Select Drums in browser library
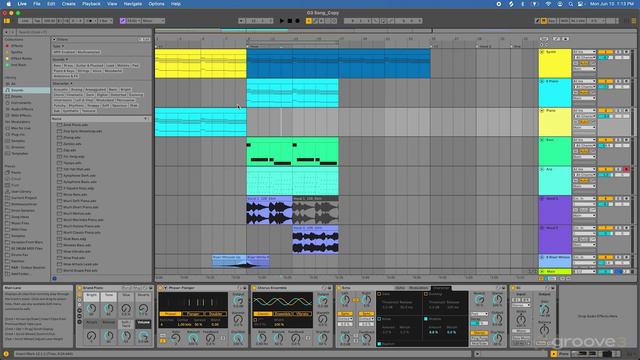Image resolution: width=640 pixels, height=360 pixels. coord(17,96)
